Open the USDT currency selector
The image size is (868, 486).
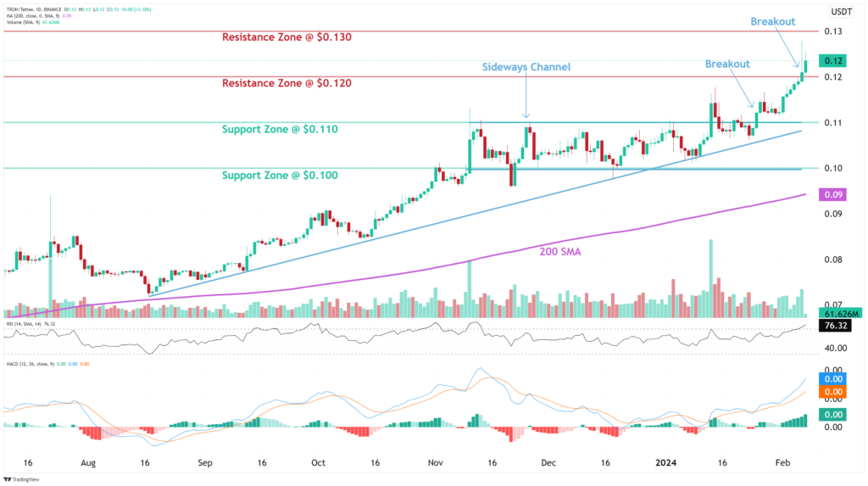click(841, 12)
